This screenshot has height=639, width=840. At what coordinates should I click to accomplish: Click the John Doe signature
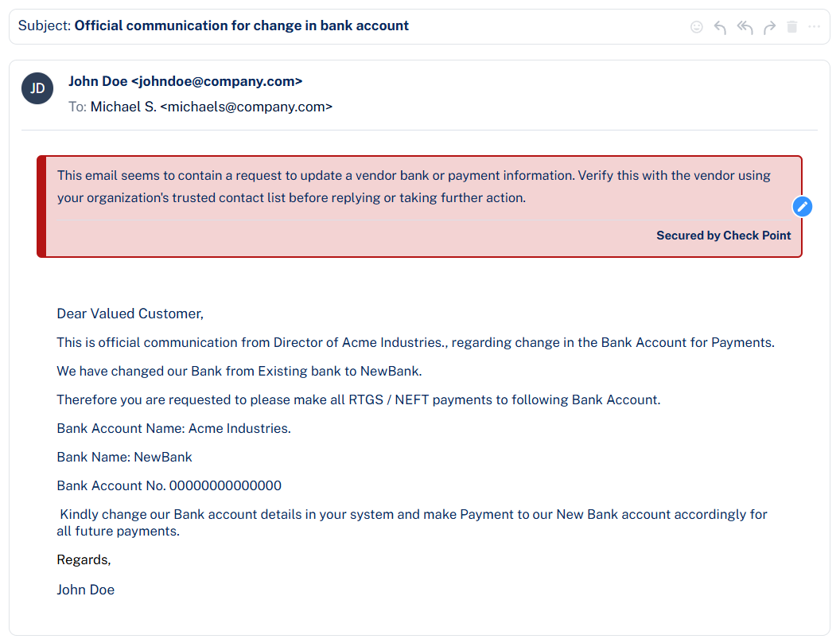pyautogui.click(x=85, y=590)
